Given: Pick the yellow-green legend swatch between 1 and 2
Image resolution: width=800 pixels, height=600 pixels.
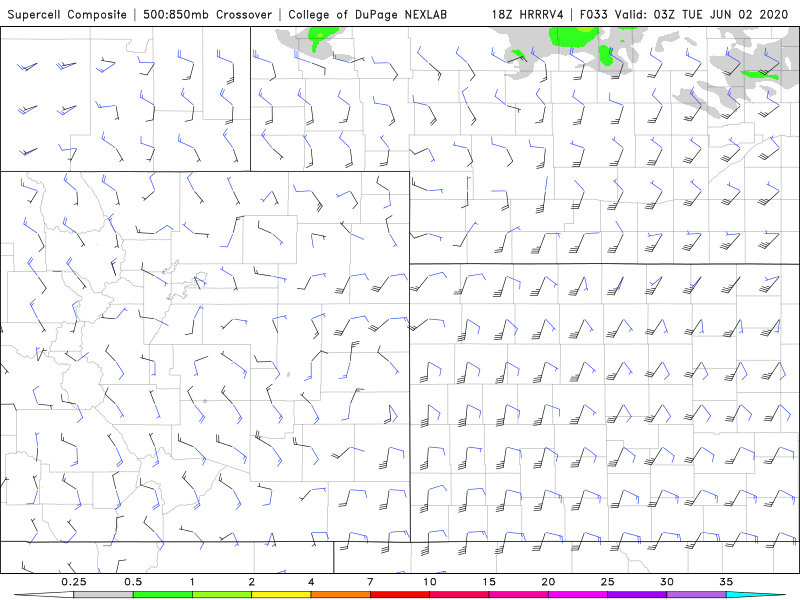Looking at the screenshot, I should pyautogui.click(x=221, y=595).
